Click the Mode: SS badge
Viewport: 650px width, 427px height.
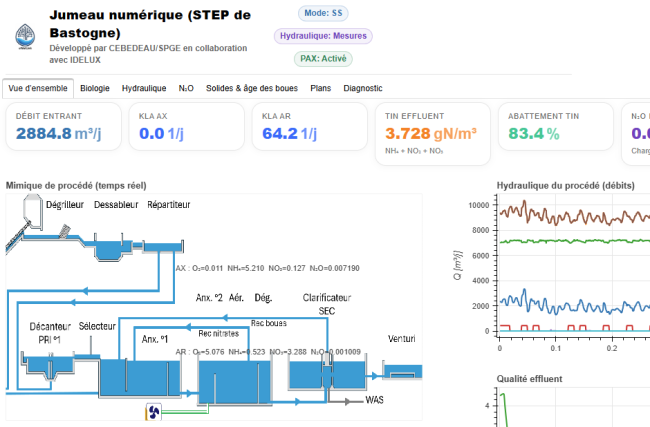coord(323,13)
